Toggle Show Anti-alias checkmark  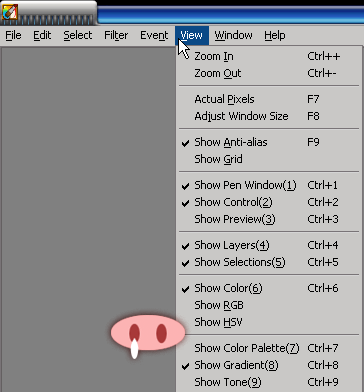click(x=269, y=142)
